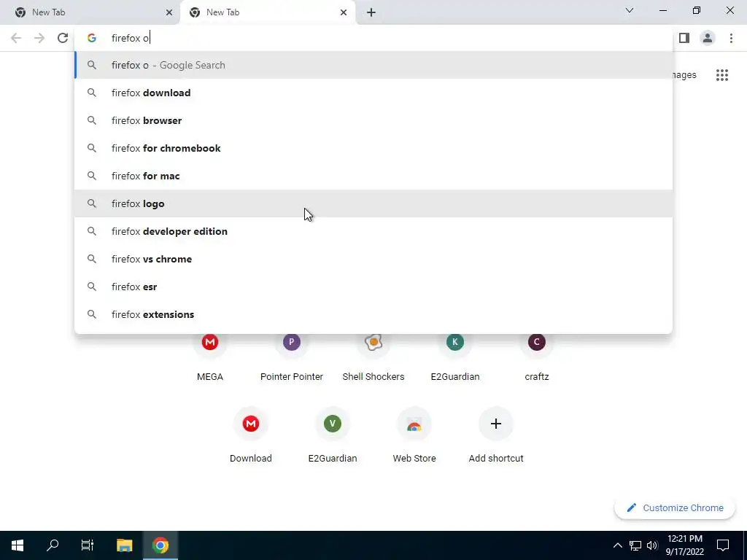Open the Download shortcut

(x=251, y=436)
